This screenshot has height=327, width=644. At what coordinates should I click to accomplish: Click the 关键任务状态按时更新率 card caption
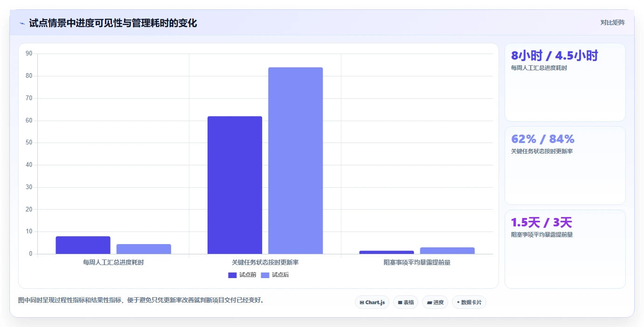(x=542, y=151)
